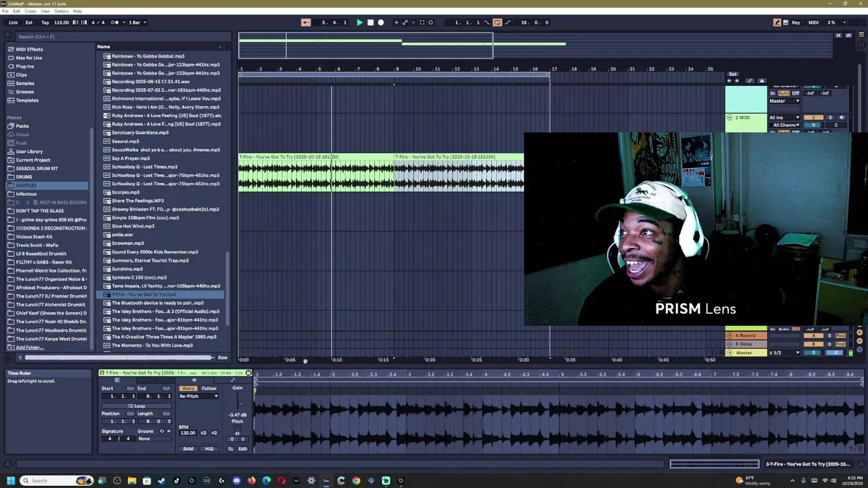Toggle the computer MIDI keyboard icon
This screenshot has width=868, height=488.
click(786, 22)
